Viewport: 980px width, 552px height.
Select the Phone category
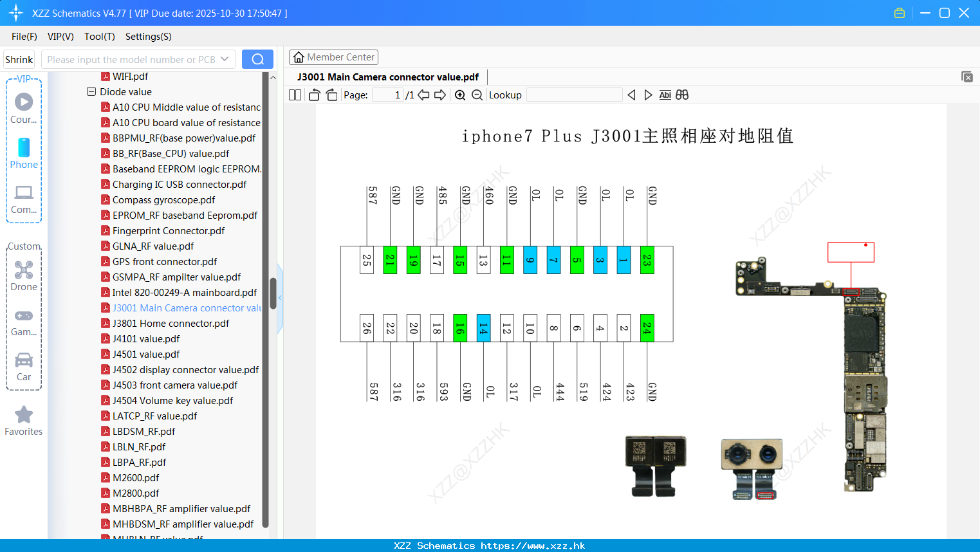click(24, 153)
